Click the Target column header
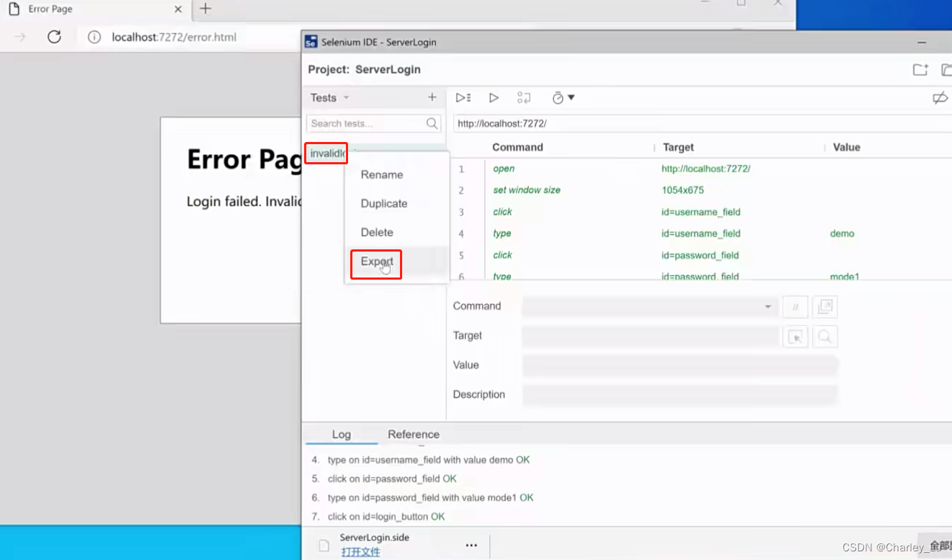Screen dimensions: 952x560 [x=678, y=147]
